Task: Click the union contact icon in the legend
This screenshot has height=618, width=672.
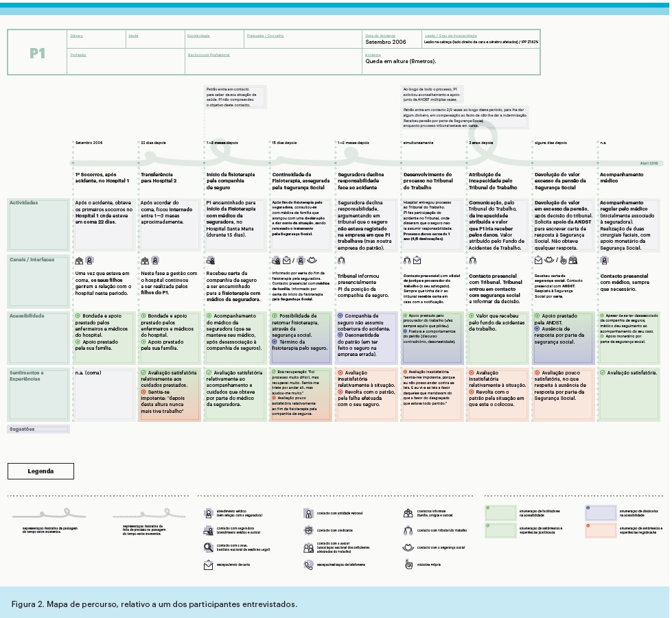Action: 309,530
